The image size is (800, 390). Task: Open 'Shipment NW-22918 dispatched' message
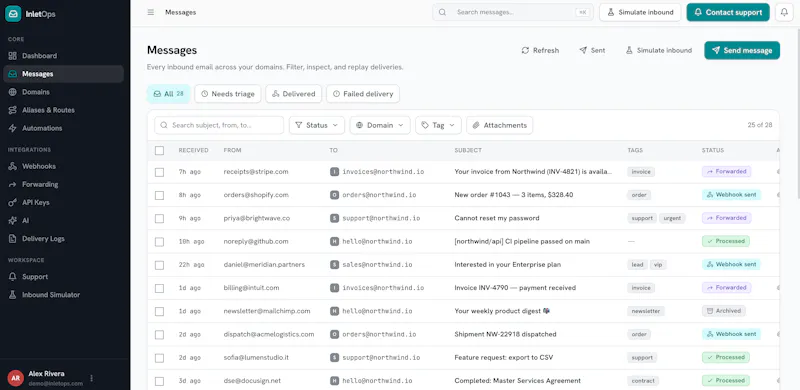click(505, 334)
